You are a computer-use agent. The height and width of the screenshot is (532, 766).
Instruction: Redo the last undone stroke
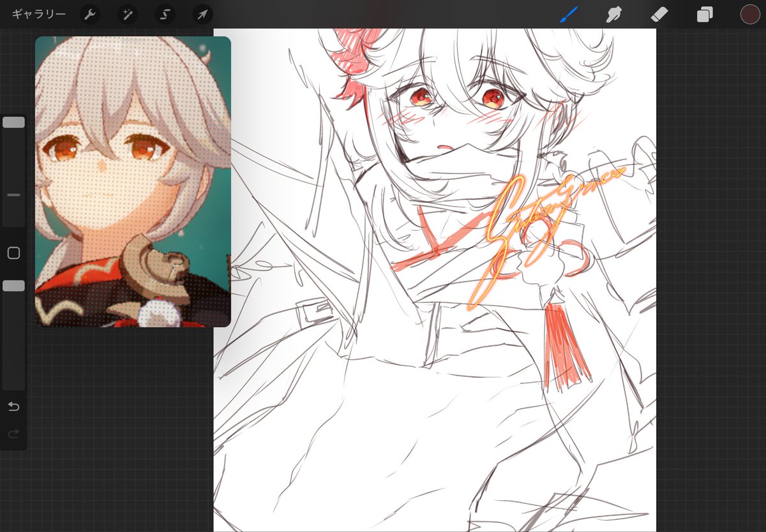click(13, 434)
